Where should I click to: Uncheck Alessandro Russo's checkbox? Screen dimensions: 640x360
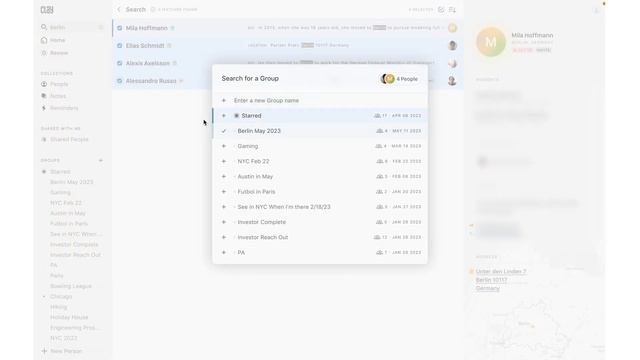pos(120,81)
